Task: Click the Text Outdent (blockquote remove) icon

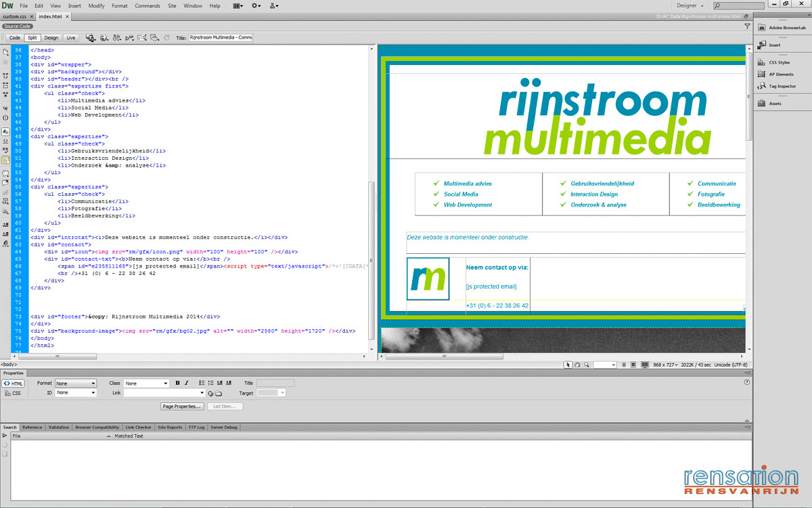Action: (x=220, y=383)
